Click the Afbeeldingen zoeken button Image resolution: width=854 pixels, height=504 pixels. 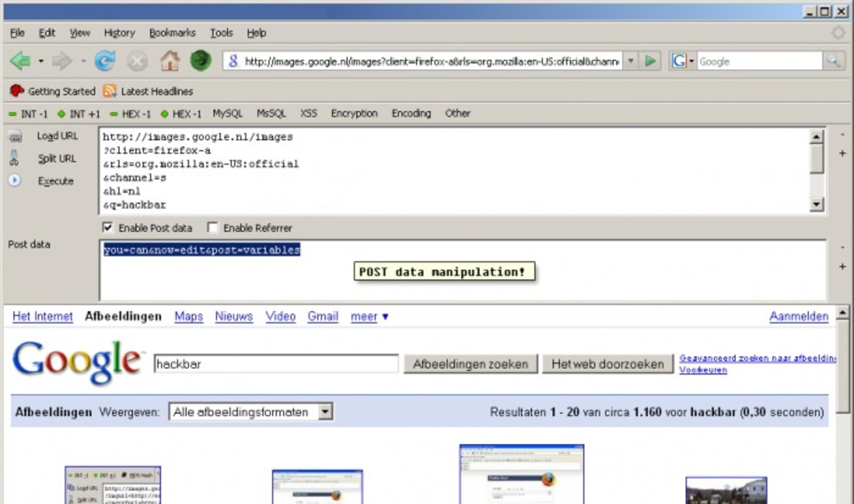(471, 364)
